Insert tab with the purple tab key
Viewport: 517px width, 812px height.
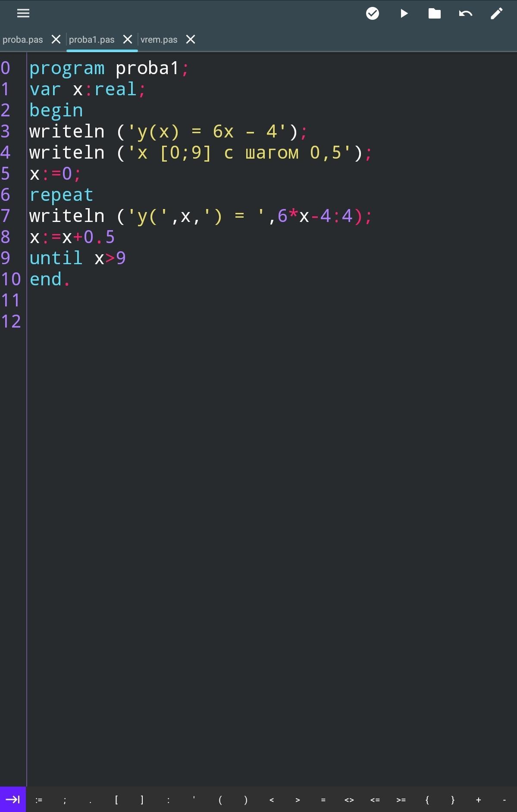pyautogui.click(x=13, y=800)
